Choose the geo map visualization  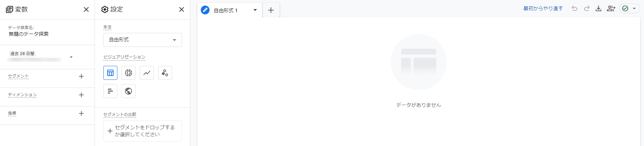coord(129,91)
